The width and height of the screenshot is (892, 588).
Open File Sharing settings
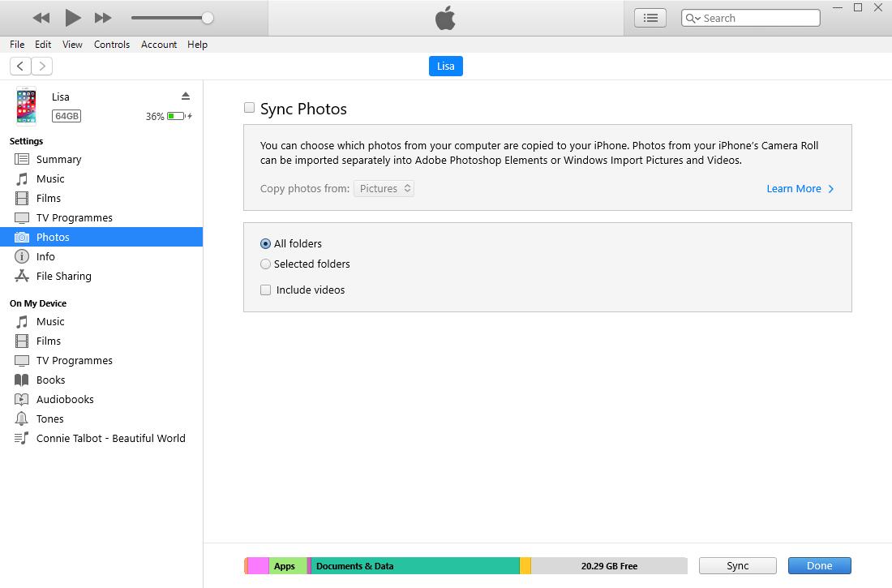pos(101,276)
